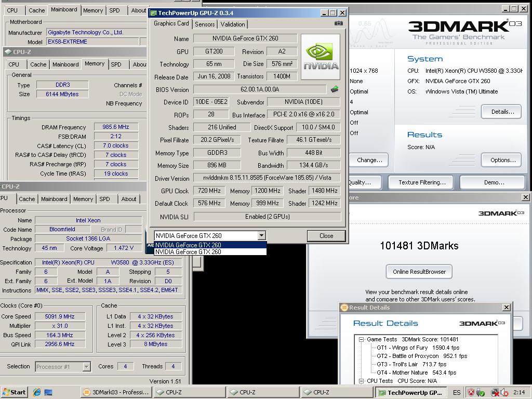Click the Online ResultBrowser button
The image size is (532, 399).
pyautogui.click(x=419, y=271)
